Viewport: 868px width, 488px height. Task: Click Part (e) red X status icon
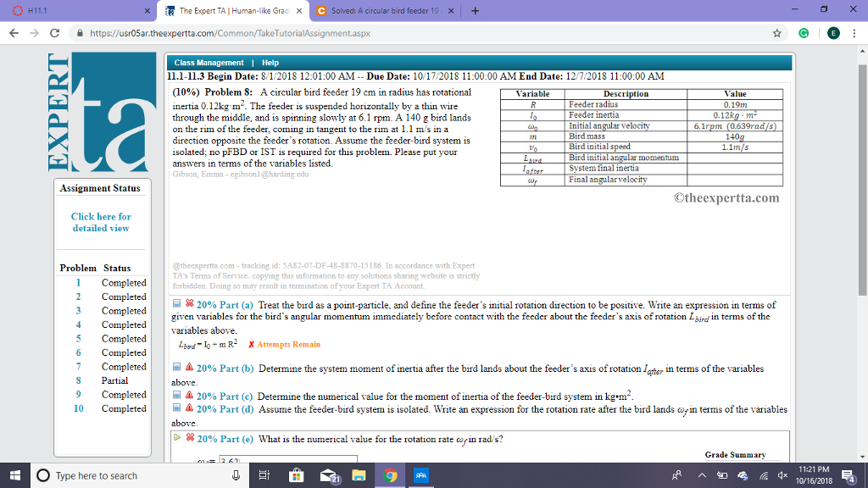(190, 437)
